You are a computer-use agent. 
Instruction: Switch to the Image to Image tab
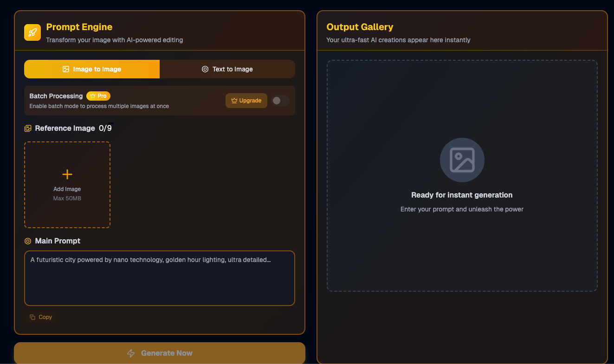(92, 69)
